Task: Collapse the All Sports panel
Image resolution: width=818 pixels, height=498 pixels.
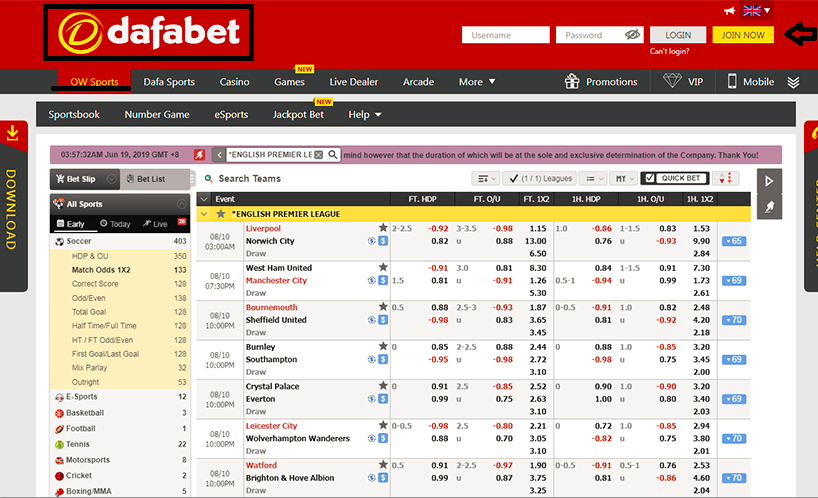Action: pos(182,204)
